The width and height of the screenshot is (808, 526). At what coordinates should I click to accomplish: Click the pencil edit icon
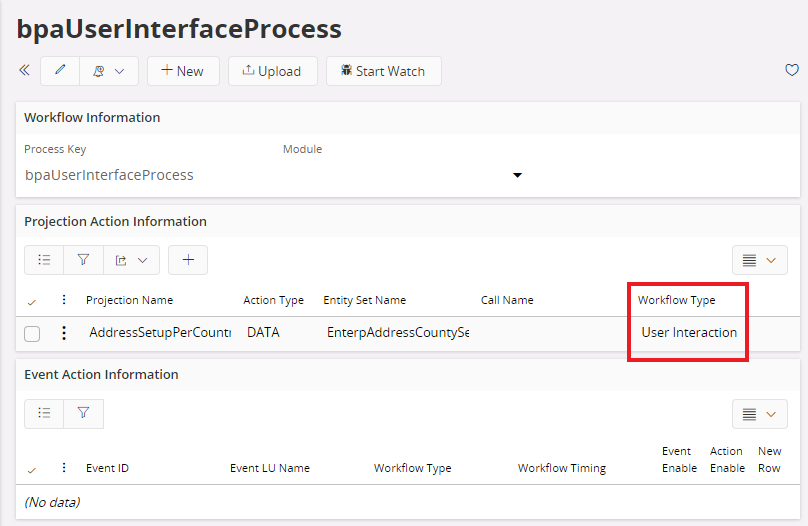(x=60, y=71)
